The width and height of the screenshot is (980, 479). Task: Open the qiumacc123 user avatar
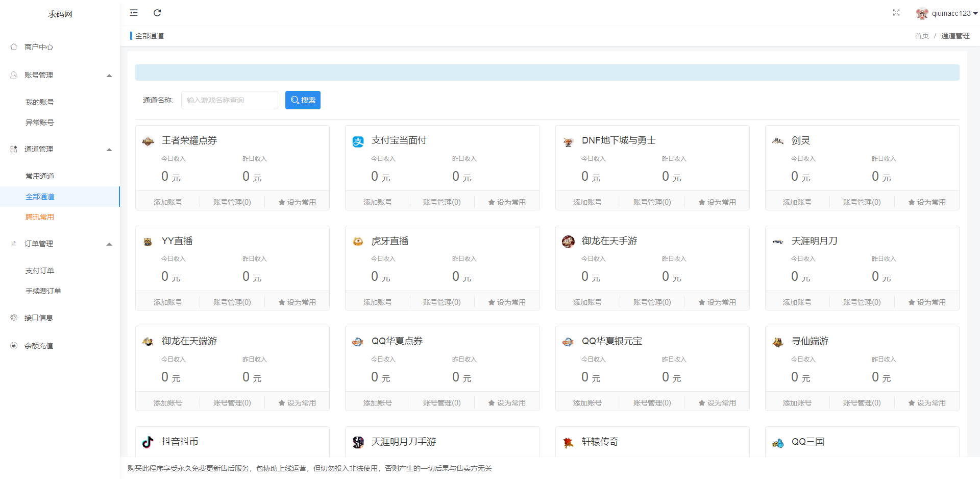click(x=922, y=13)
